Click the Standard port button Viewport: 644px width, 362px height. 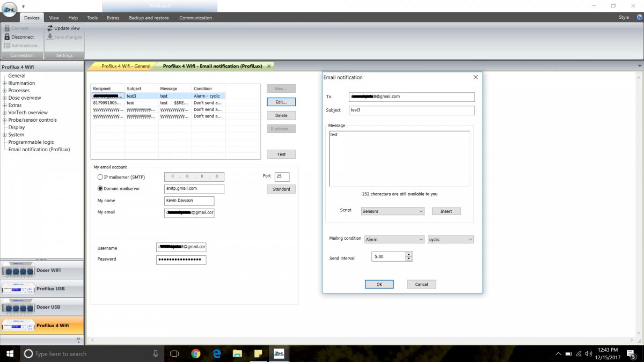(x=281, y=189)
